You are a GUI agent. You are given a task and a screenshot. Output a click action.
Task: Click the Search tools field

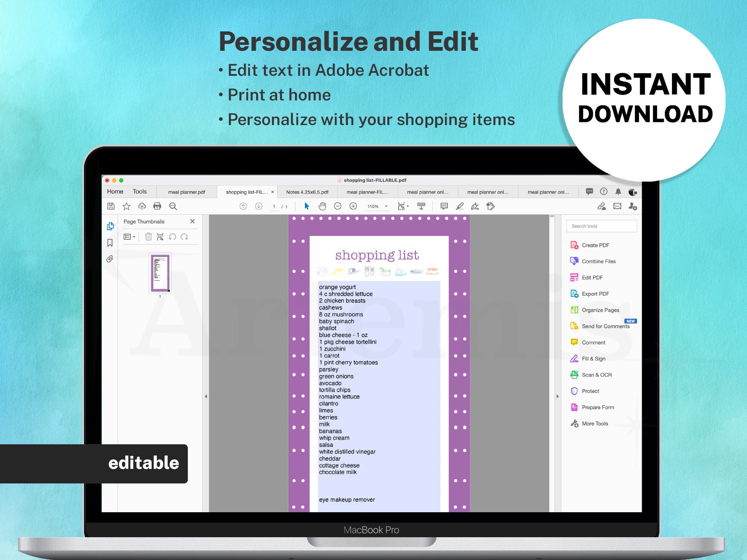click(602, 226)
